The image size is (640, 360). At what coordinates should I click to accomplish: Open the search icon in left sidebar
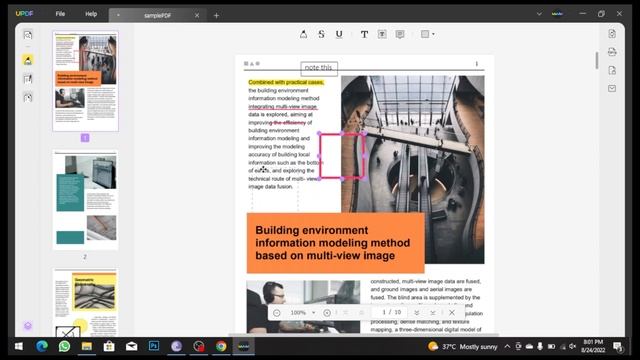28,35
